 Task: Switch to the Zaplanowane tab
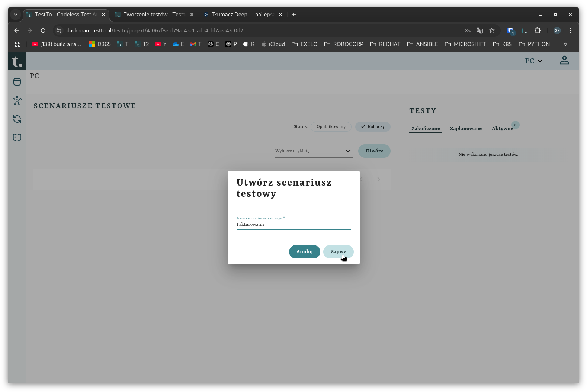pos(465,129)
